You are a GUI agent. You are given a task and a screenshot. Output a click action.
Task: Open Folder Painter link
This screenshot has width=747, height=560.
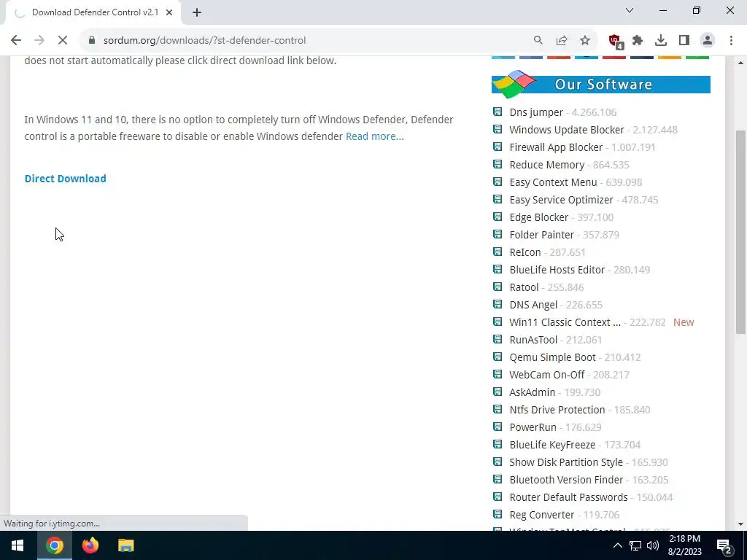click(x=542, y=235)
